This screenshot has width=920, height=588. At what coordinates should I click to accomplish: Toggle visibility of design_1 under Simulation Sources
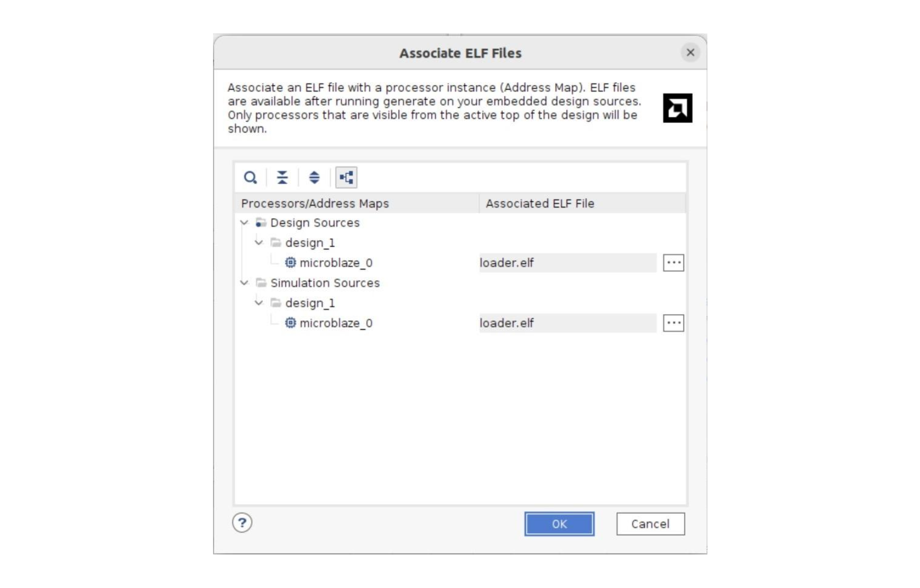coord(259,302)
